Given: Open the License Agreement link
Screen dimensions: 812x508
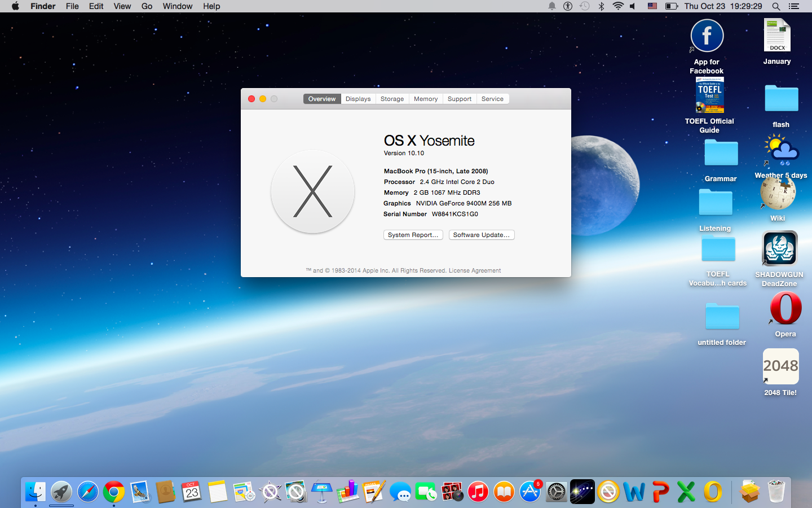Looking at the screenshot, I should 475,271.
